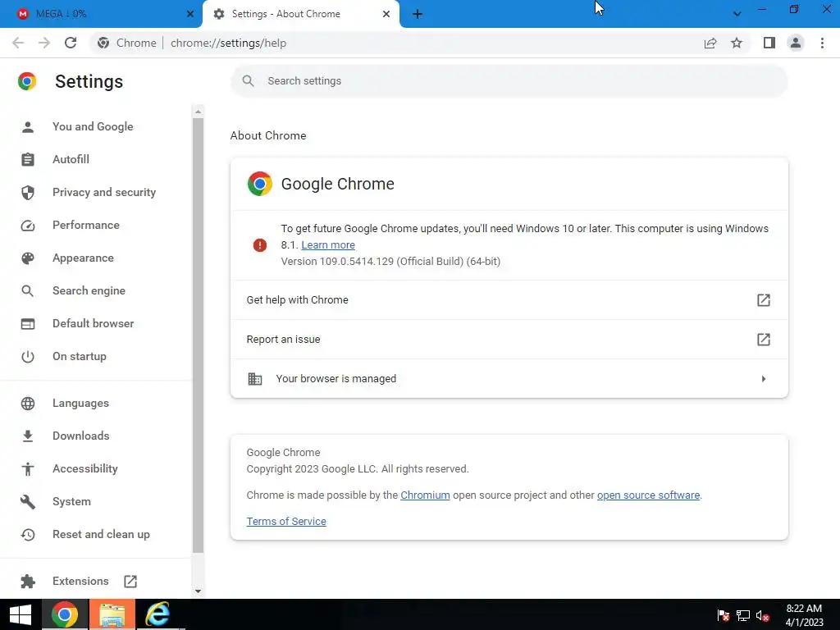Click external icon beside Report an issue

coord(764,339)
